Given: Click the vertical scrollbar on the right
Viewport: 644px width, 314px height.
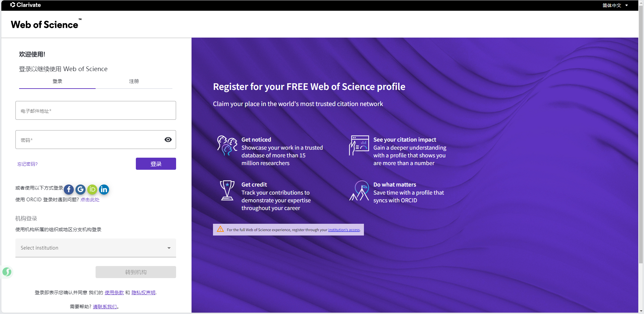Looking at the screenshot, I should pos(641,134).
